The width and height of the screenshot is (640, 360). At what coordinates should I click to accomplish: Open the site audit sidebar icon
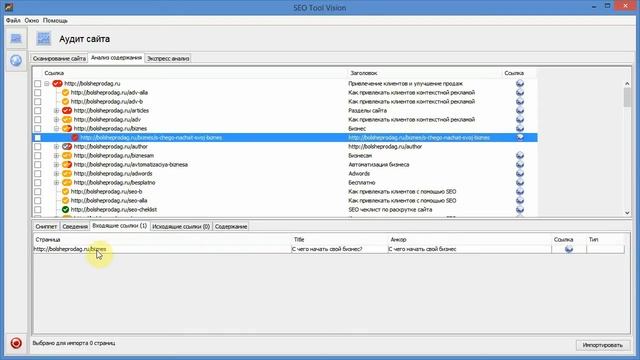(x=16, y=38)
